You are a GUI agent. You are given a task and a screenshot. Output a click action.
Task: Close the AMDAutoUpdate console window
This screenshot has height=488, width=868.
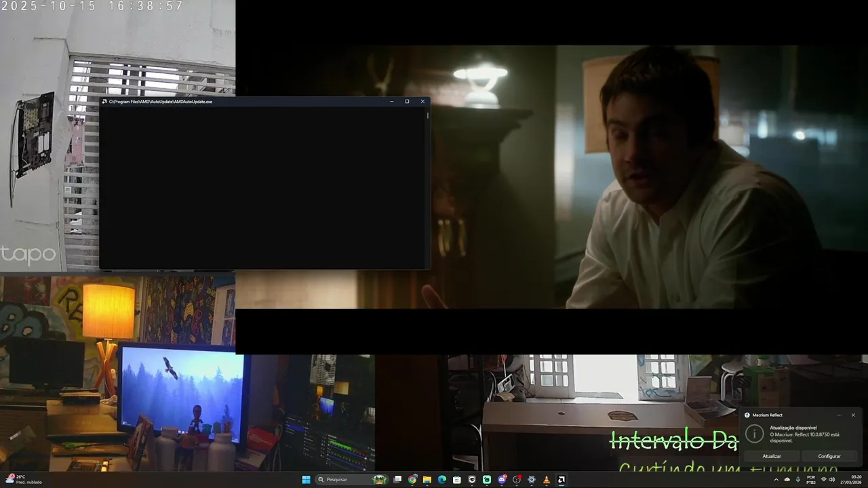422,102
